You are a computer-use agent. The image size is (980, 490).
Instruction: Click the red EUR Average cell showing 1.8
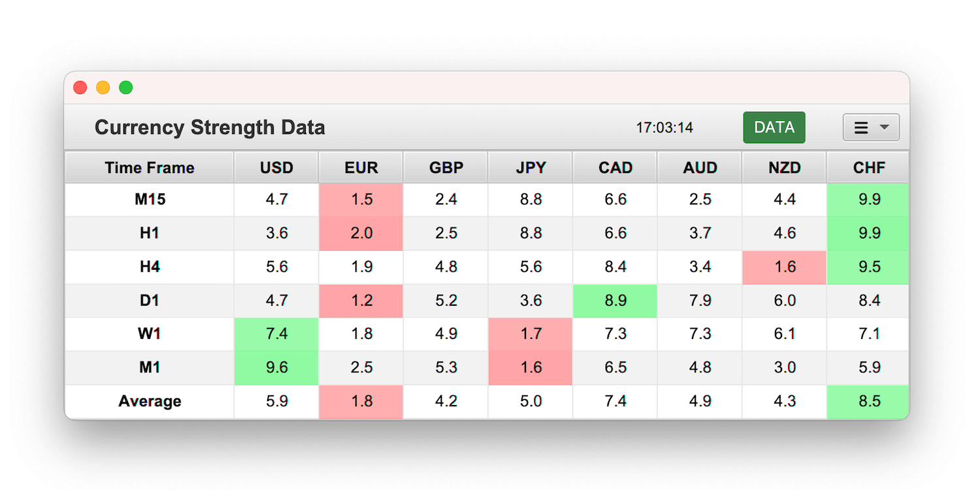point(361,401)
